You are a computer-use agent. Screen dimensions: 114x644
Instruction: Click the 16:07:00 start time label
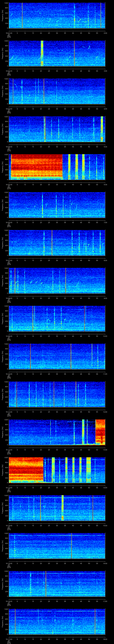(9, 260)
